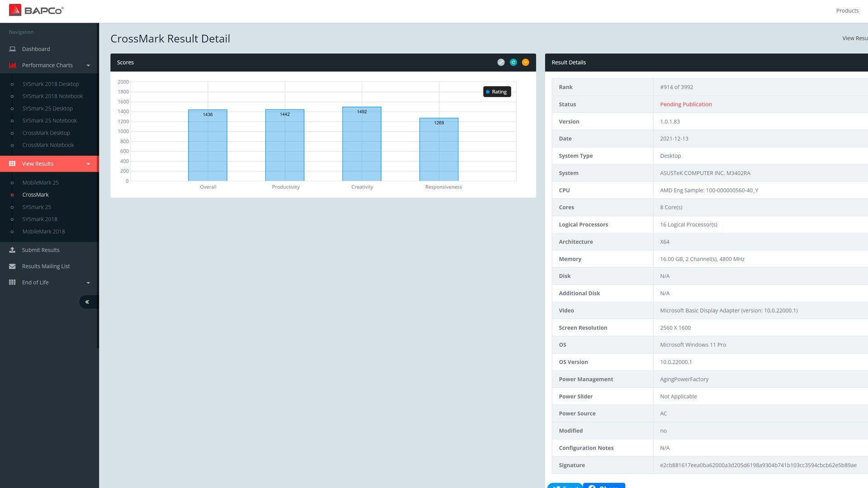Click the Tweet share button
868x488 pixels.
(x=565, y=486)
